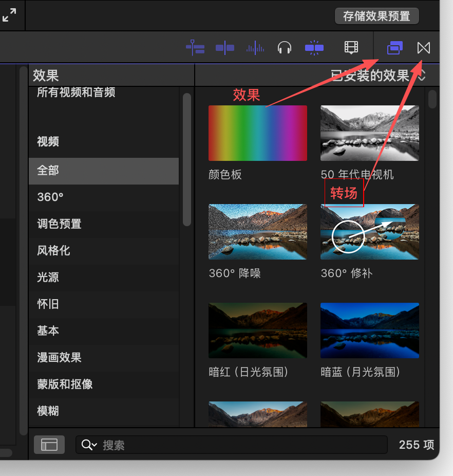The width and height of the screenshot is (453, 476).
Task: Select the 漫画效果 category
Action: [x=104, y=358]
